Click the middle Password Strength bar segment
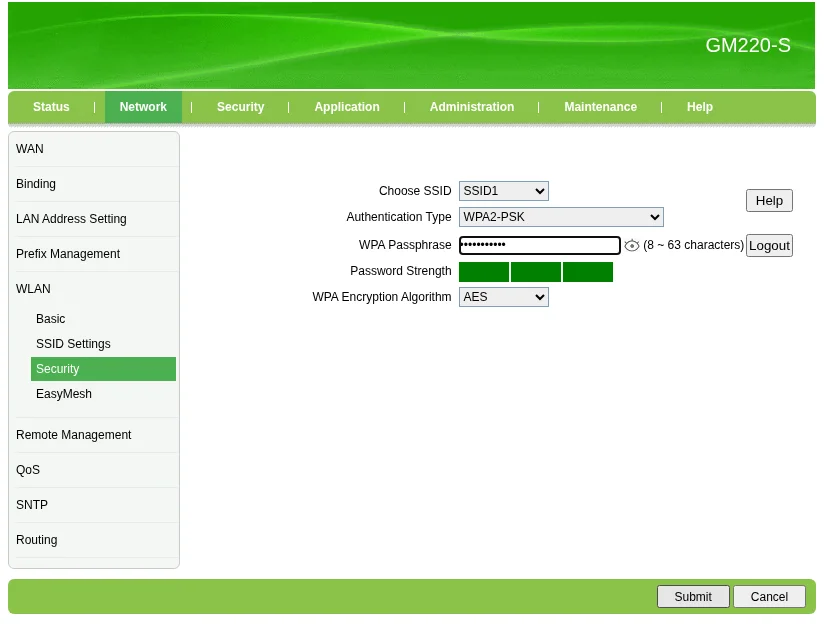The width and height of the screenshot is (824, 624). 535,272
